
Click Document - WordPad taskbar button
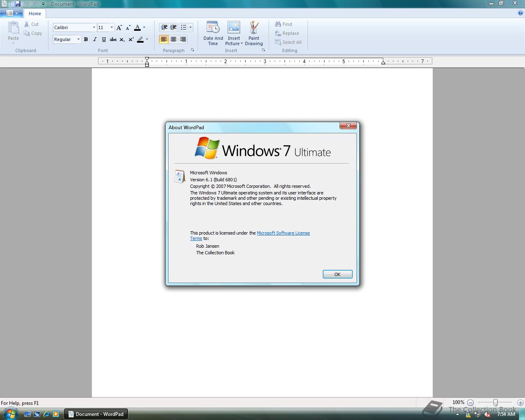point(96,414)
